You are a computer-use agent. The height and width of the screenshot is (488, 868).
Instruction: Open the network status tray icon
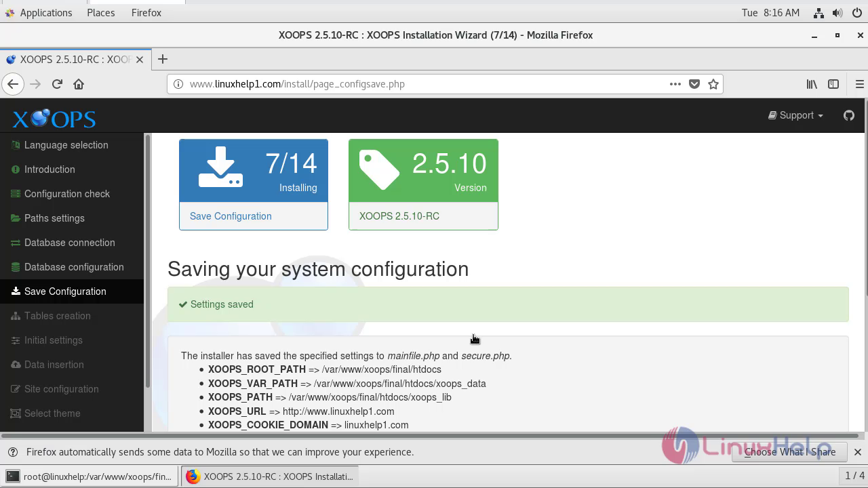(x=818, y=13)
